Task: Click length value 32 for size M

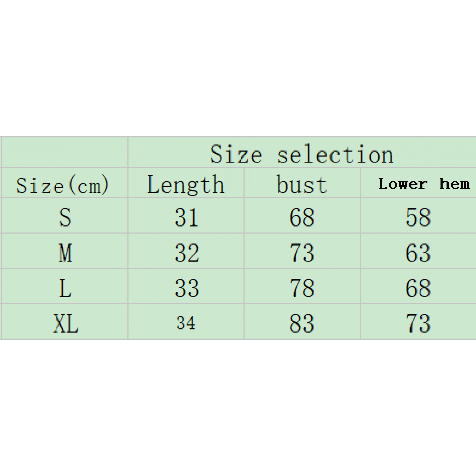Action: (x=187, y=253)
